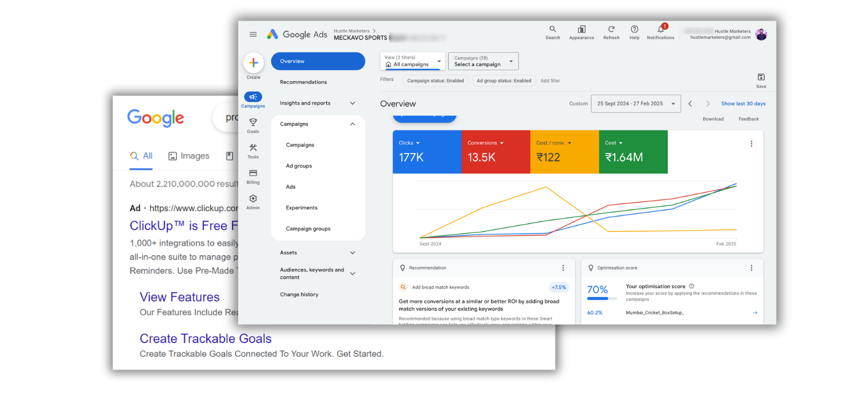
Task: Click the Save icon
Action: [x=761, y=77]
